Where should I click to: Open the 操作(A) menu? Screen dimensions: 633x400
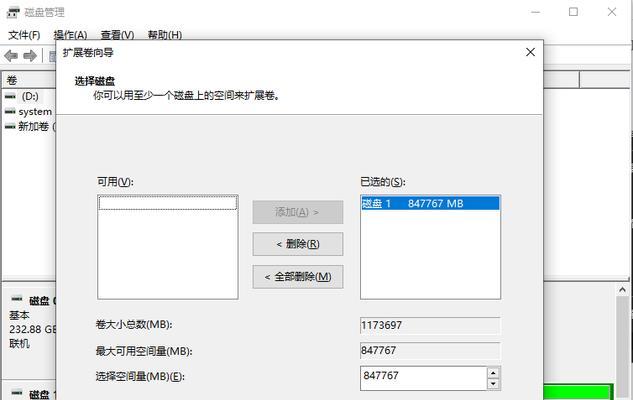[70, 35]
